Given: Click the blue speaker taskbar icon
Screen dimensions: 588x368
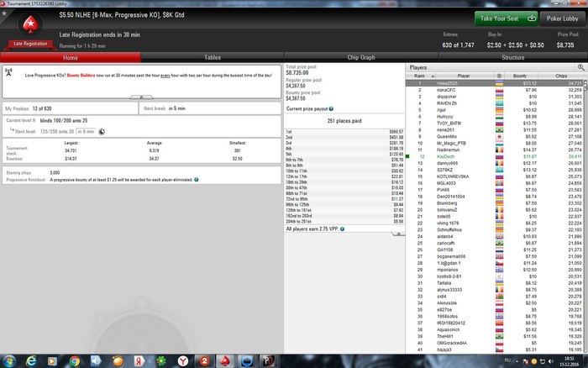Looking at the screenshot, I should [96, 361].
